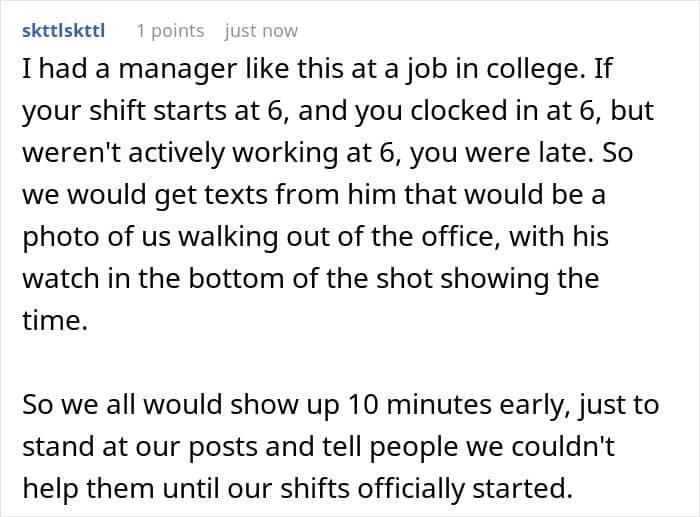Click the line starting "stand at our posts"

pyautogui.click(x=319, y=446)
